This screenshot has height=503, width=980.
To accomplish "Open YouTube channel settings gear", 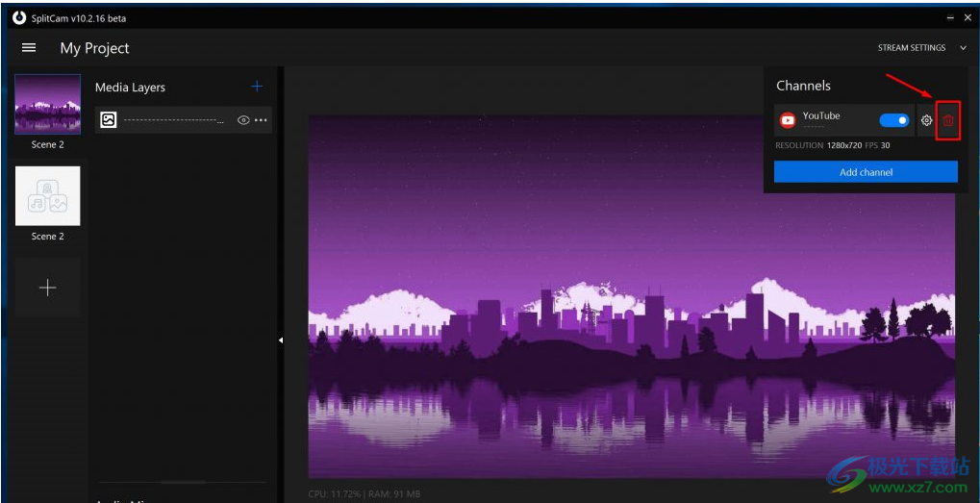I will (927, 120).
